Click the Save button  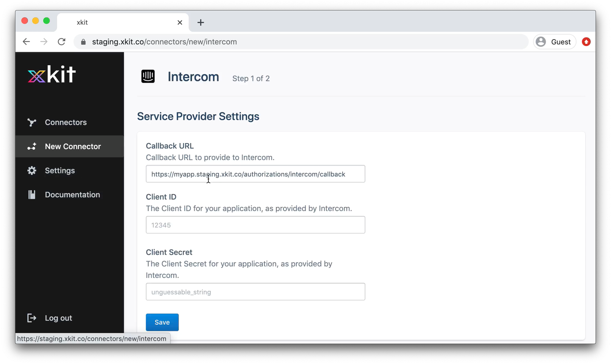162,322
